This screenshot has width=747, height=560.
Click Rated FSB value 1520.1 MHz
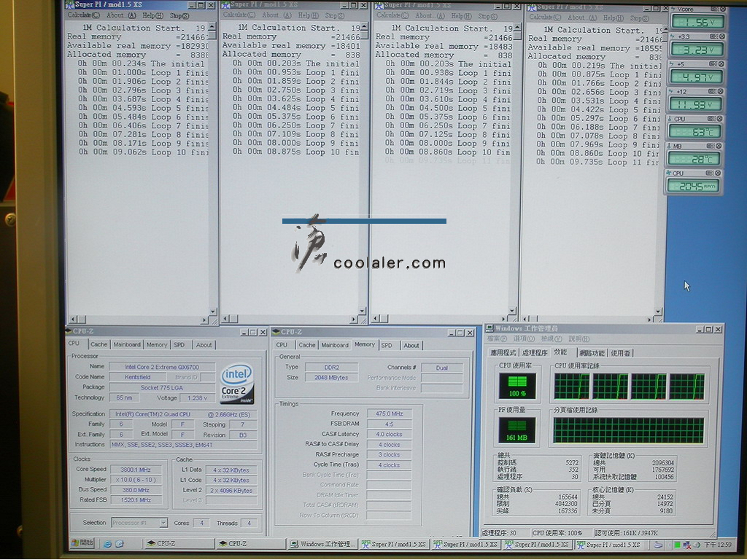(136, 500)
